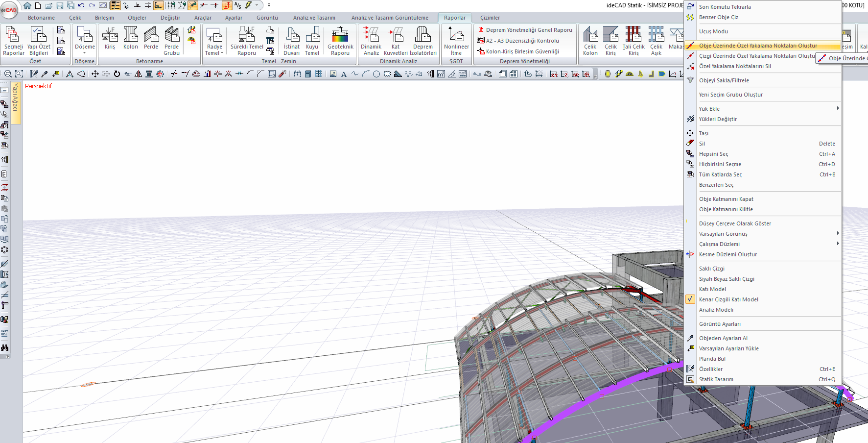The image size is (868, 443).
Task: Expand Radye Temel dropdown
Action: 222,53
